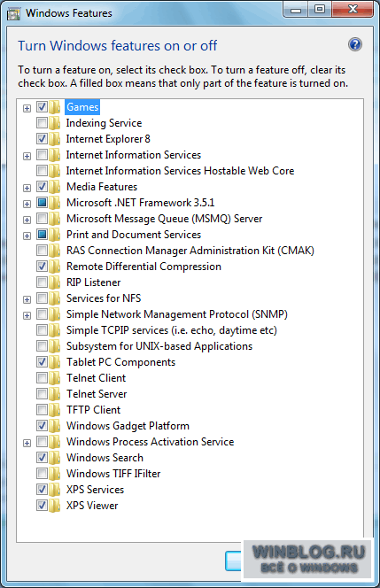Toggle the Media Features checkbox
Image resolution: width=380 pixels, height=588 pixels.
click(42, 186)
